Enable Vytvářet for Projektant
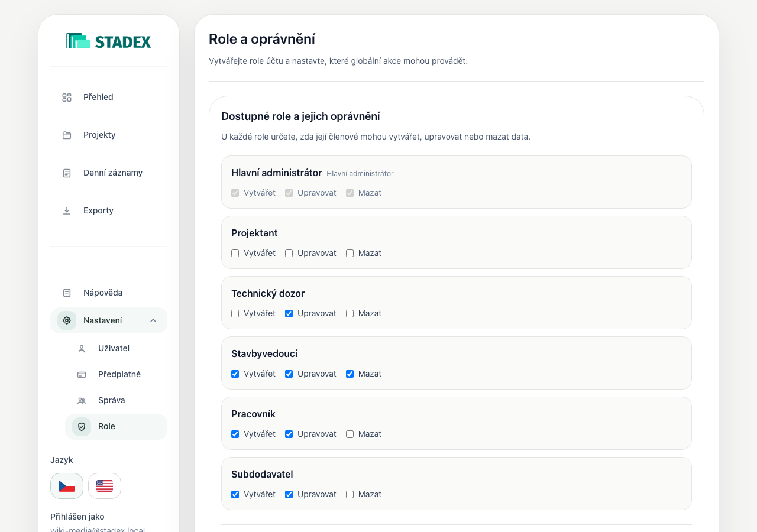 click(x=235, y=253)
